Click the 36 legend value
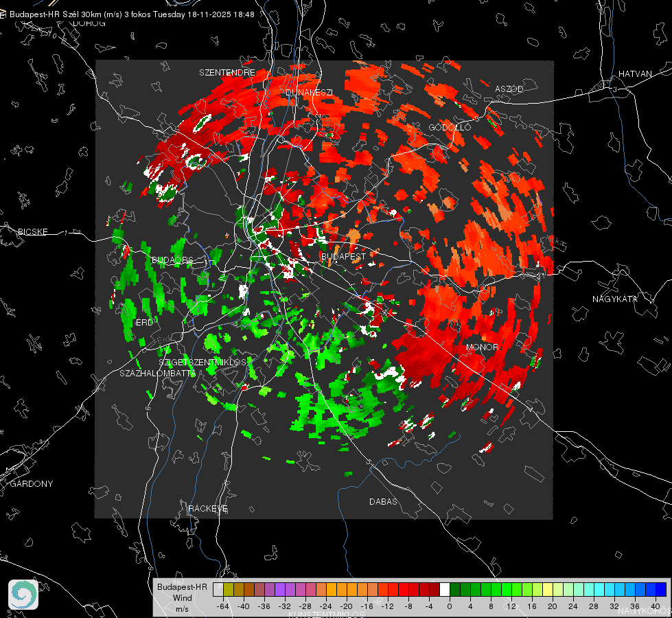 635,606
